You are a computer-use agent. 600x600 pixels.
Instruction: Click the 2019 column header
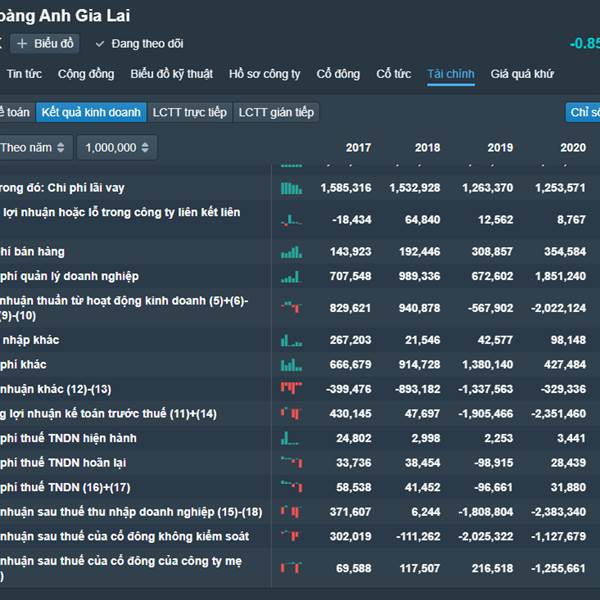pos(500,148)
